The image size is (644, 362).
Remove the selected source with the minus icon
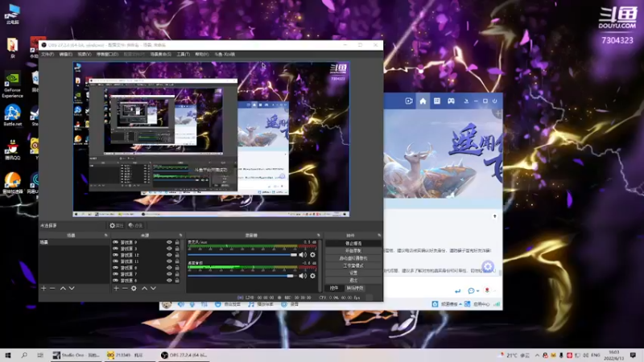click(x=125, y=288)
